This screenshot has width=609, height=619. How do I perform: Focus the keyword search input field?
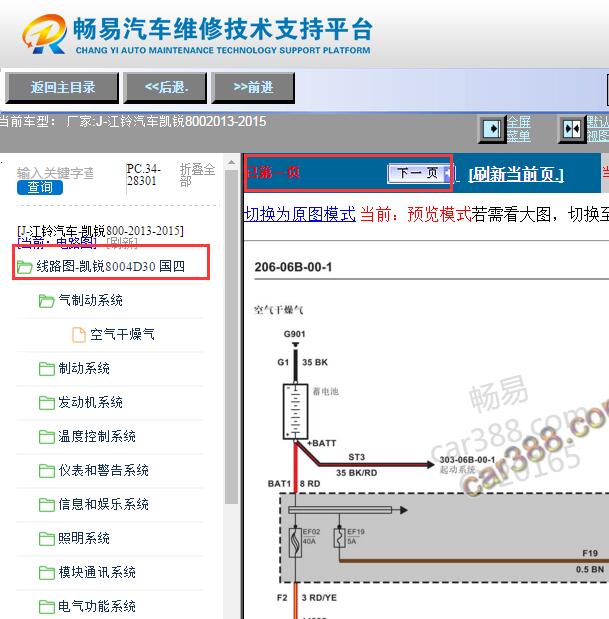point(55,173)
